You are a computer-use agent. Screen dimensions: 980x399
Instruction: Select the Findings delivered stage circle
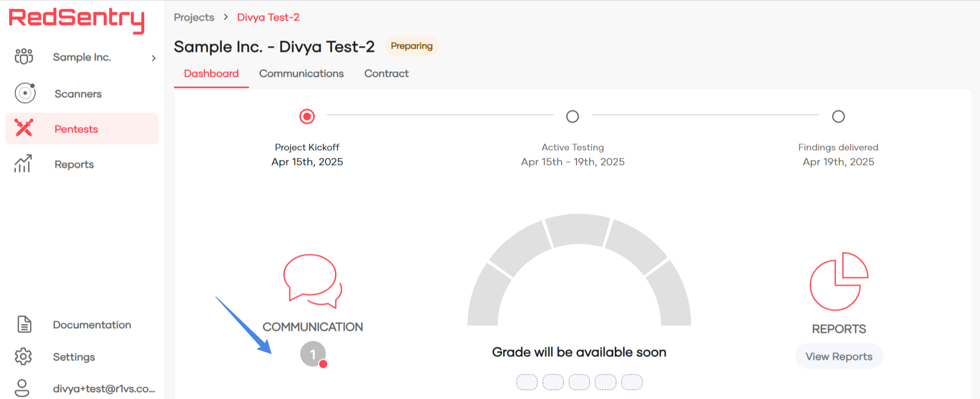(838, 116)
